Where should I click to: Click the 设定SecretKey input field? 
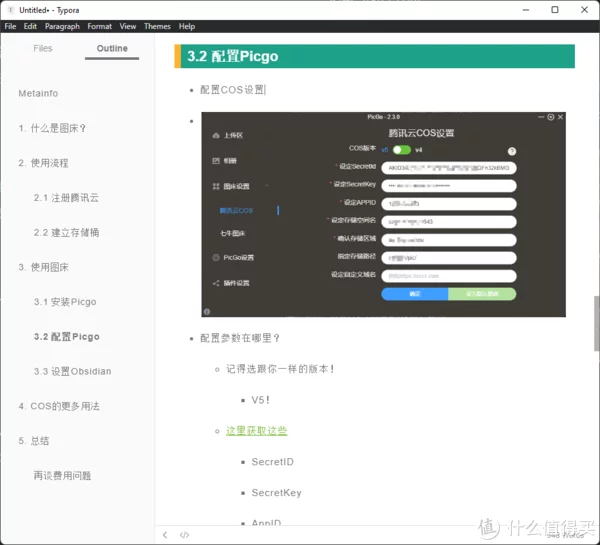pos(449,186)
